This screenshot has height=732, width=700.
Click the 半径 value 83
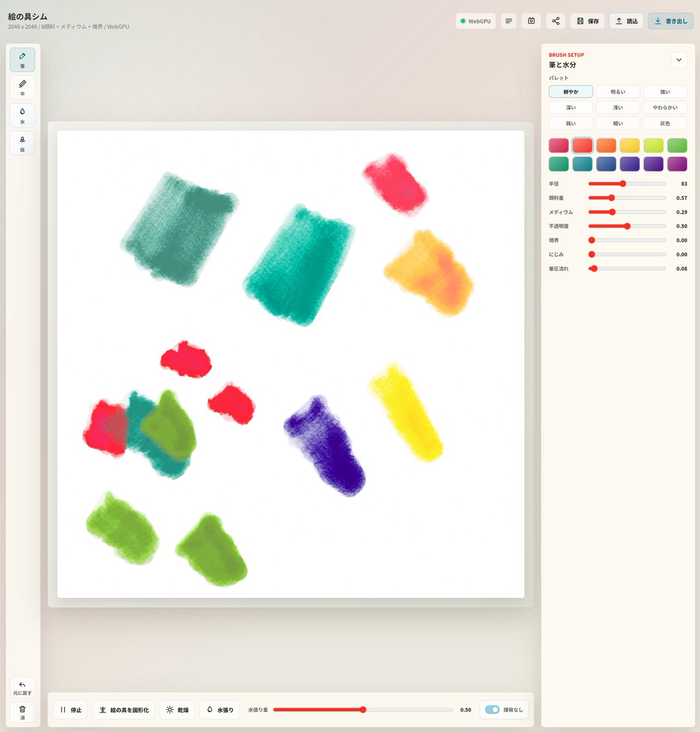click(684, 184)
